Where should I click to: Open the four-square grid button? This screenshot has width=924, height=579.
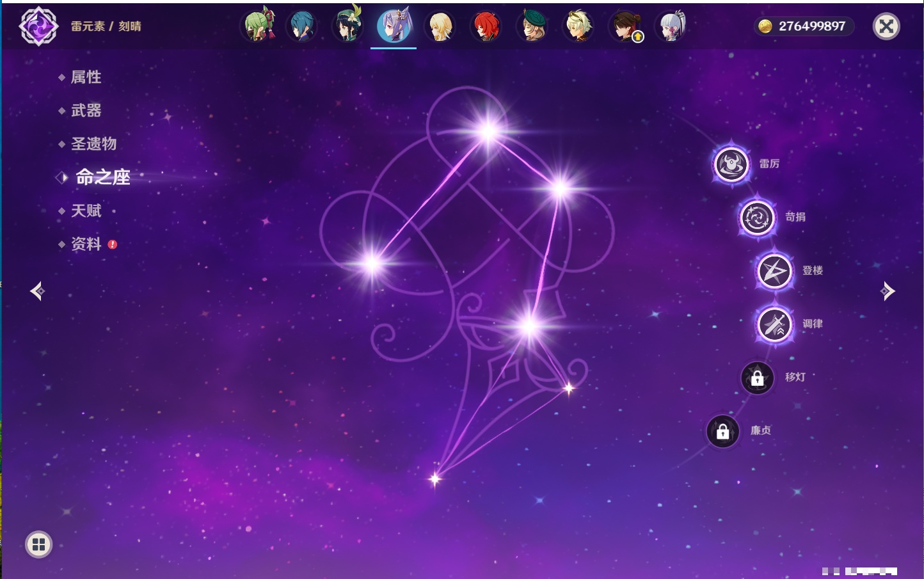coord(38,544)
